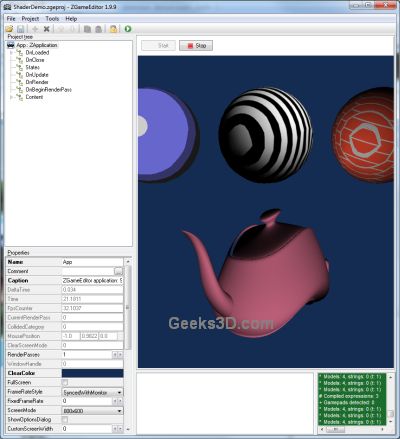The height and width of the screenshot is (439, 400).
Task: Open the FrameRateStyle dropdown
Action: coord(93,392)
